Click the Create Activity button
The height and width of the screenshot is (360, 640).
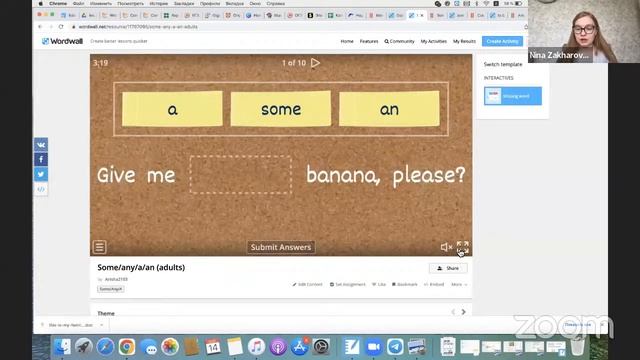[502, 41]
